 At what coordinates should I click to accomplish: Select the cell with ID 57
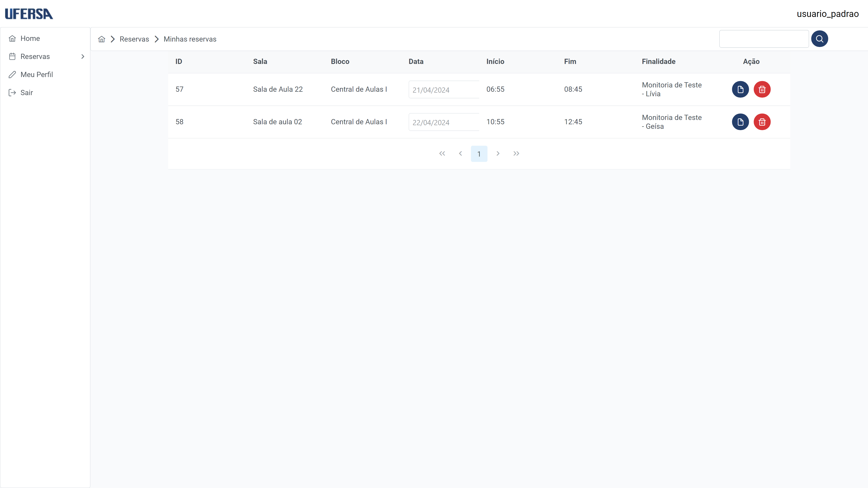(x=179, y=89)
